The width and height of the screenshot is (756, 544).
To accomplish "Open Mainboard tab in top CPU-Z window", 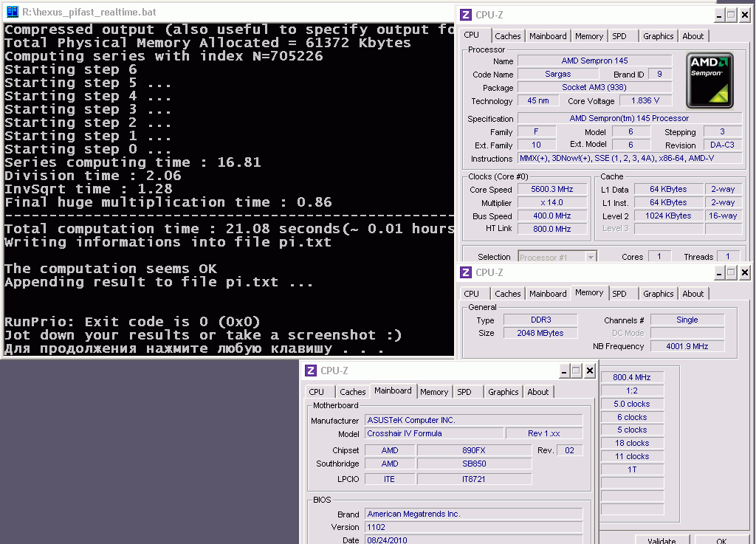I will (548, 36).
